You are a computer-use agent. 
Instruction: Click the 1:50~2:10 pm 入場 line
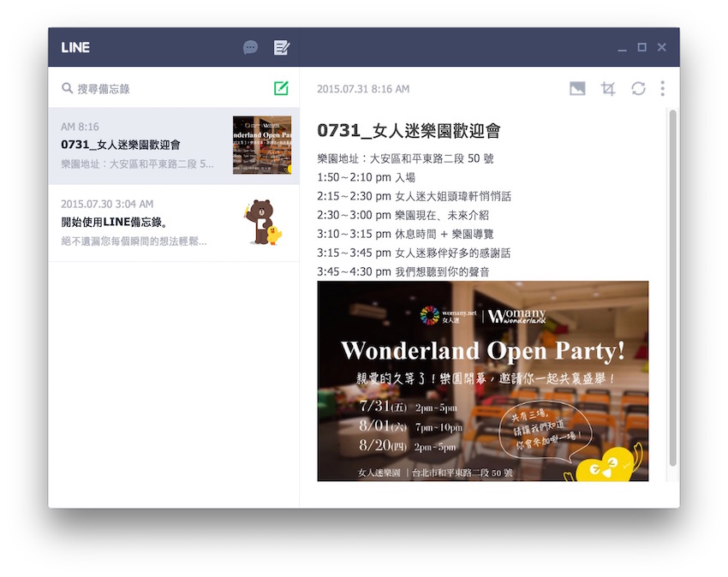(366, 177)
